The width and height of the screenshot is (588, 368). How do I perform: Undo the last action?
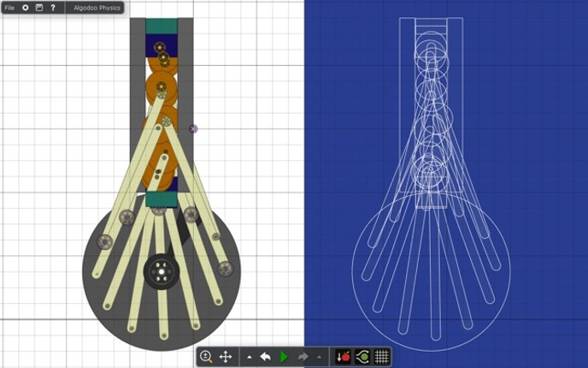(265, 357)
